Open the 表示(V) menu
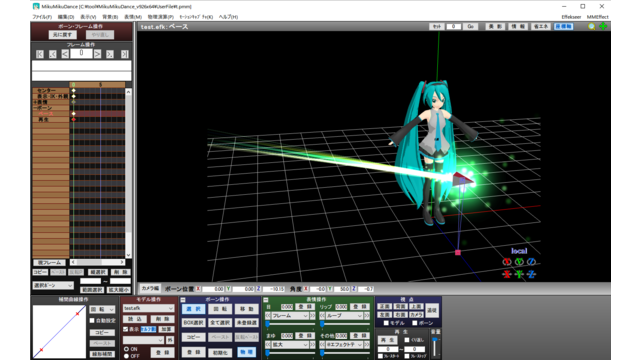This screenshot has width=640, height=360. click(88, 17)
